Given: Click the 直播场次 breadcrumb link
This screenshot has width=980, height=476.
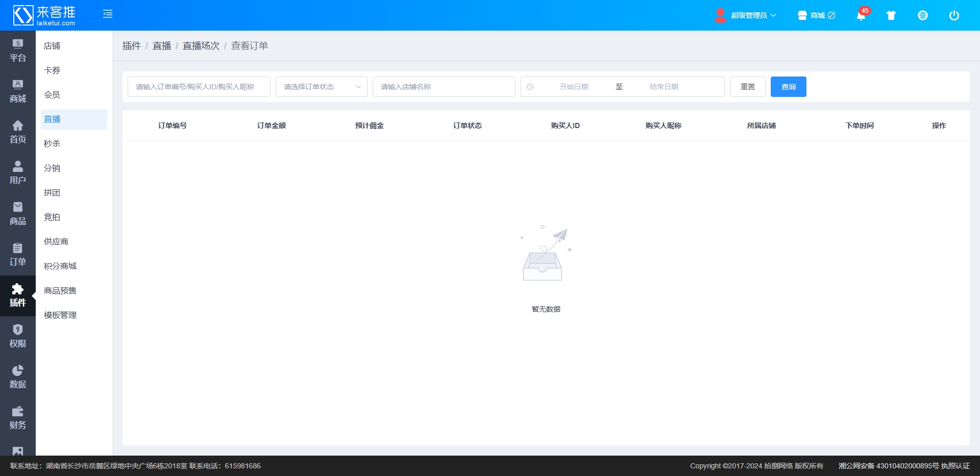Looking at the screenshot, I should point(201,46).
